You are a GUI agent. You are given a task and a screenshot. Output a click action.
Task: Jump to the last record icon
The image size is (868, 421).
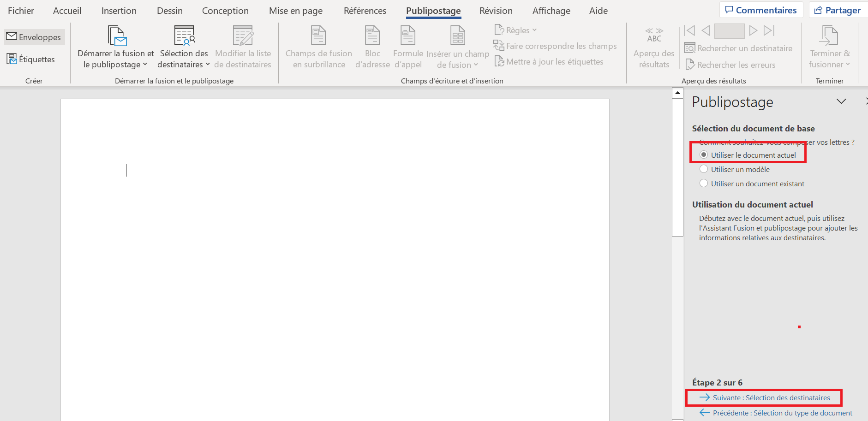(x=769, y=31)
